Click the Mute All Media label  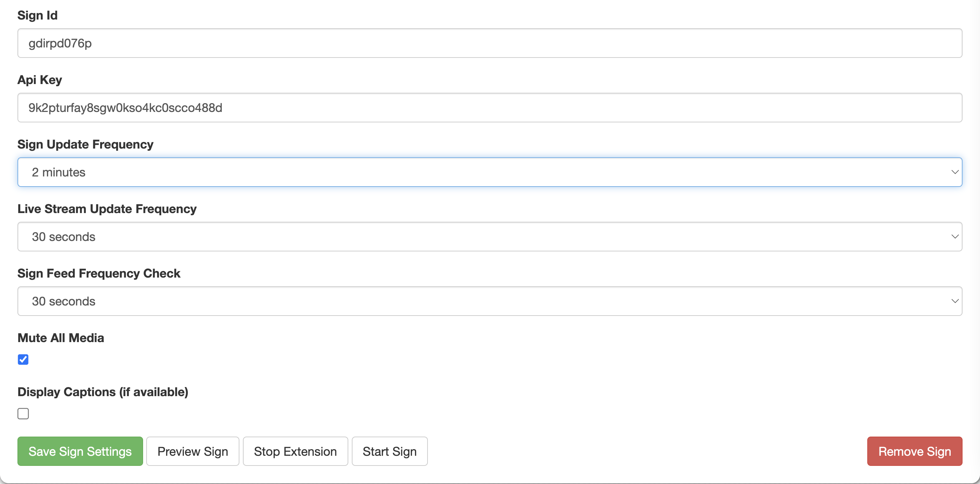[x=61, y=338]
